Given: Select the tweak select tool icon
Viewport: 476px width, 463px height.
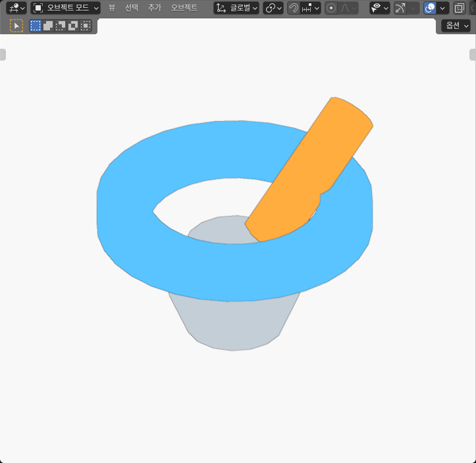Looking at the screenshot, I should pos(16,26).
